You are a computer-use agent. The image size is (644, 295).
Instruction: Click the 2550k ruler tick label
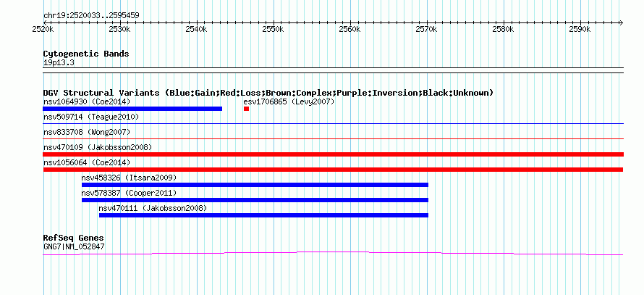coord(273,30)
